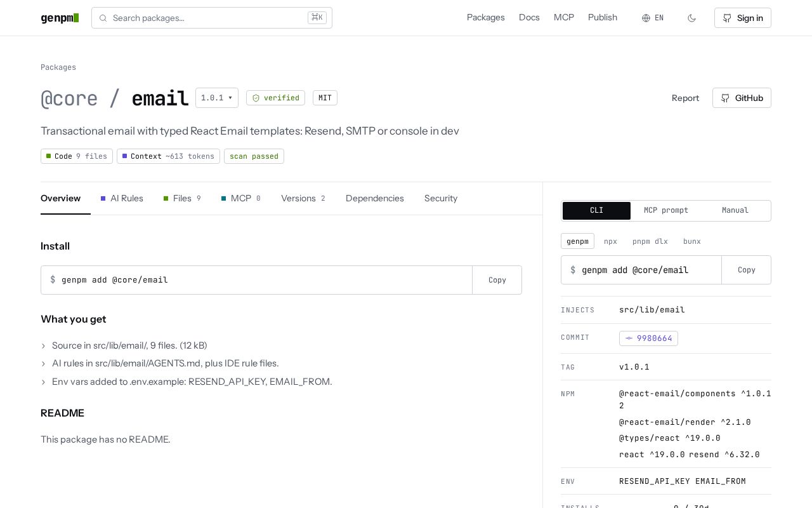
Task: Open the EN language selector
Action: (x=653, y=18)
